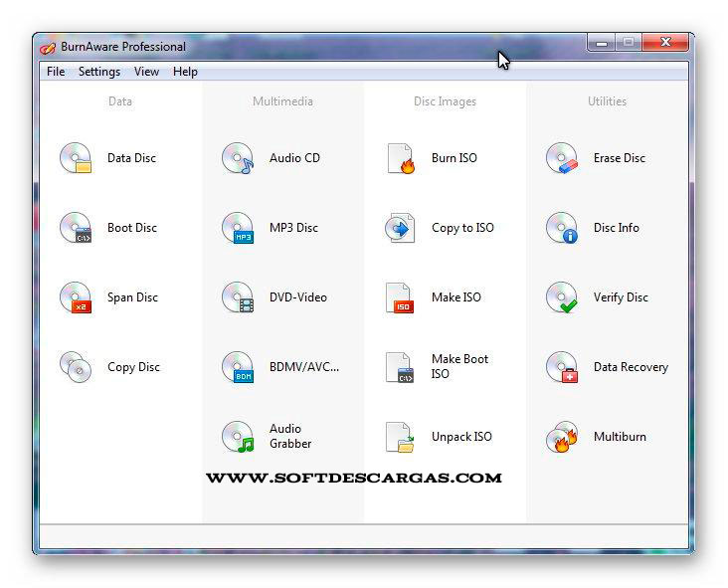
Task: Close the BurnAware Professional window
Action: pyautogui.click(x=665, y=42)
